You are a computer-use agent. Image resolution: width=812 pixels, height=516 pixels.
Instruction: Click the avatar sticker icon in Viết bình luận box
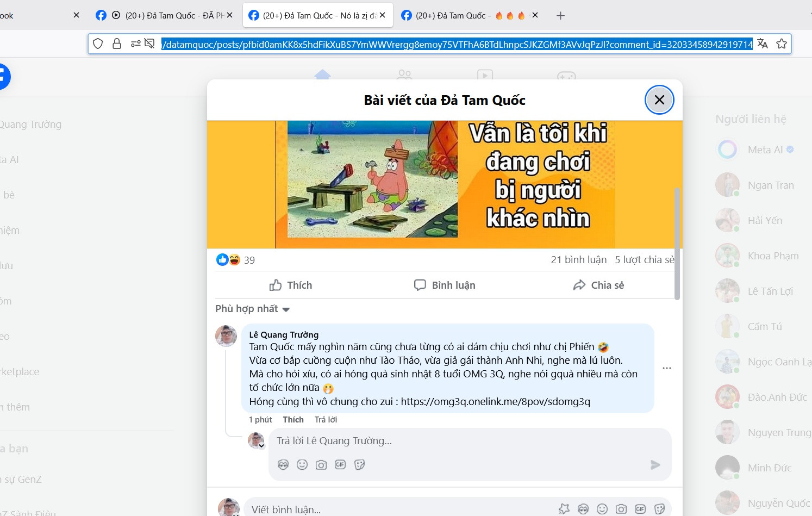click(x=583, y=509)
